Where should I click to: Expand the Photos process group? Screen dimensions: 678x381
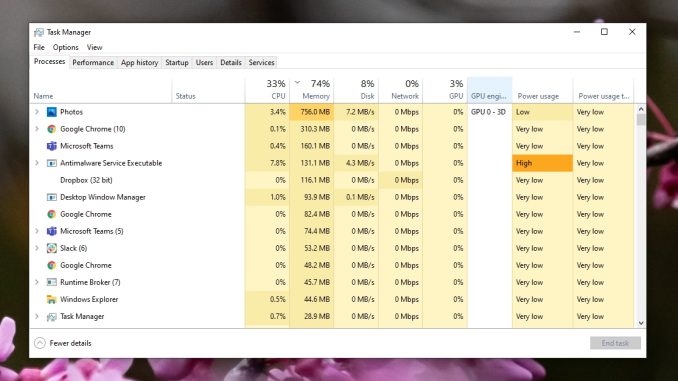37,112
